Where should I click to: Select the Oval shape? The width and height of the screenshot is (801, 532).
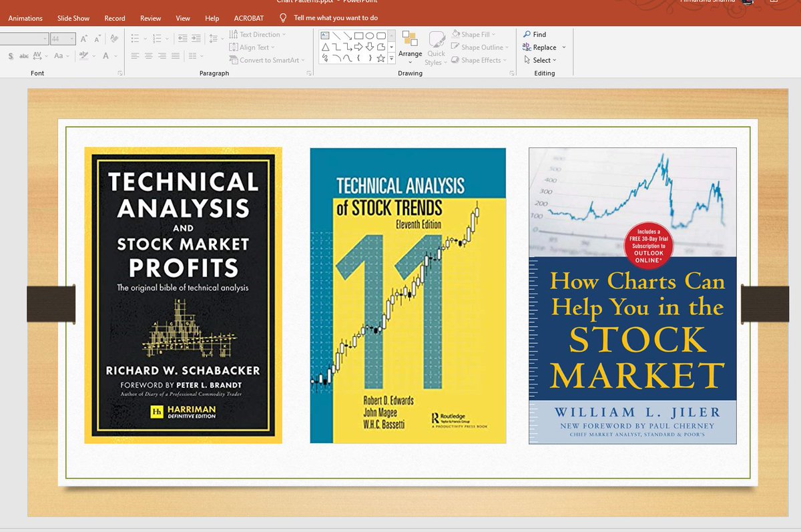(370, 35)
